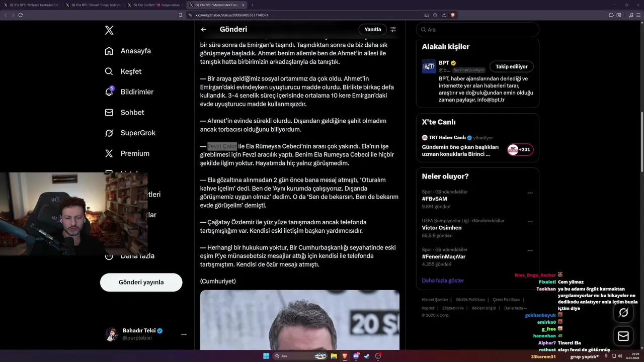The image size is (644, 362).
Task: Open Keşfet explore page
Action: pyautogui.click(x=123, y=71)
